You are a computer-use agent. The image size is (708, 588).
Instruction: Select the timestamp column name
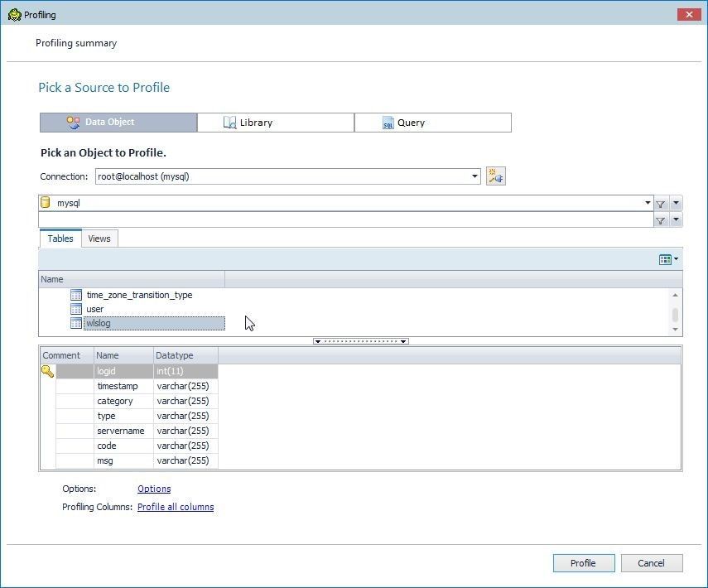point(118,386)
